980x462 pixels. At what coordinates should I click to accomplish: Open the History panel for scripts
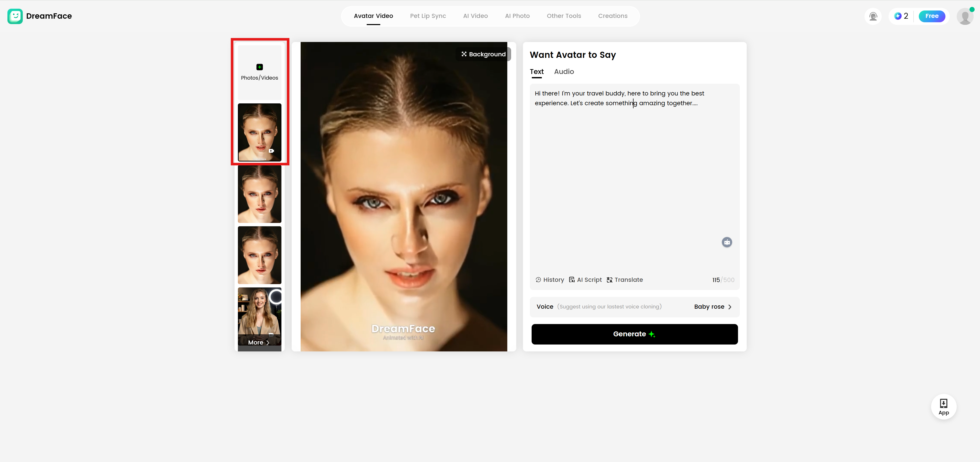click(549, 280)
